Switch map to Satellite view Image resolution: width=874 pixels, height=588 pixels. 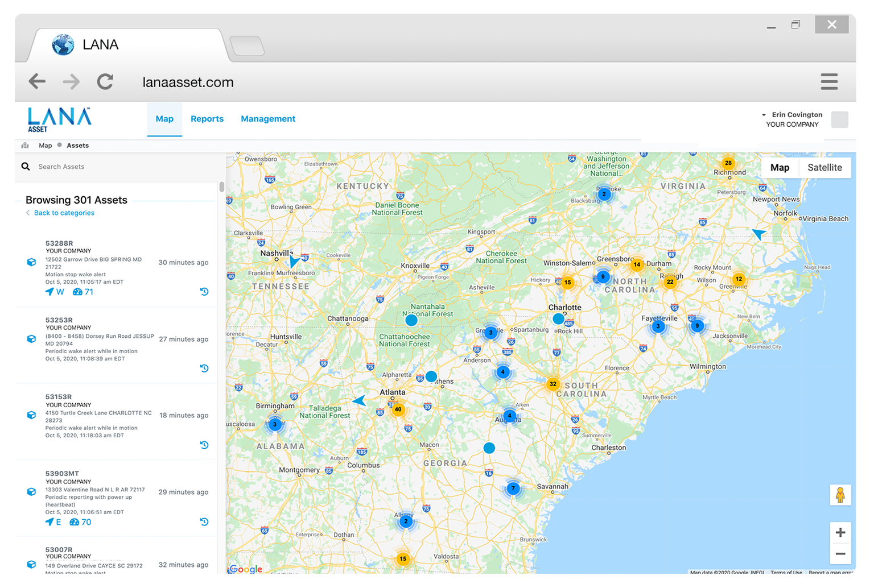824,168
